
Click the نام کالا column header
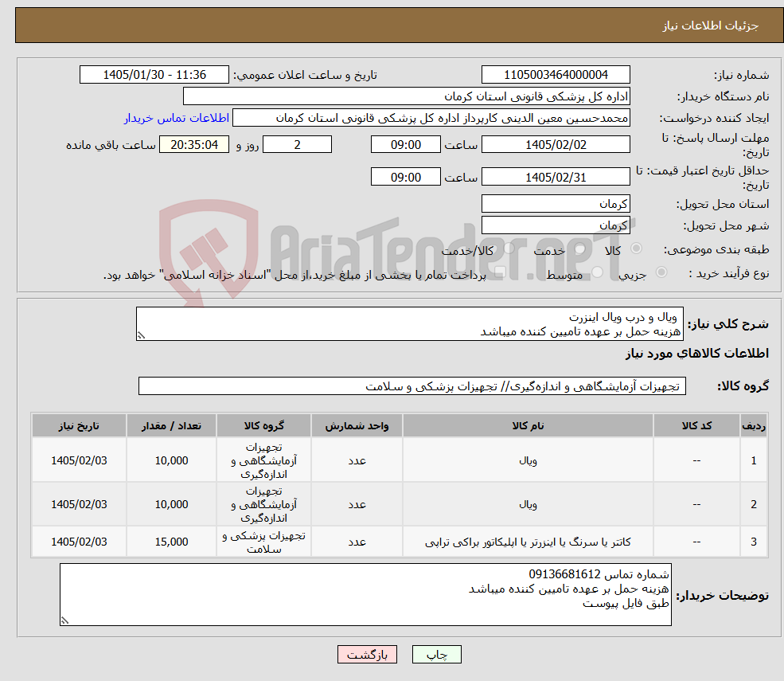coord(528,425)
